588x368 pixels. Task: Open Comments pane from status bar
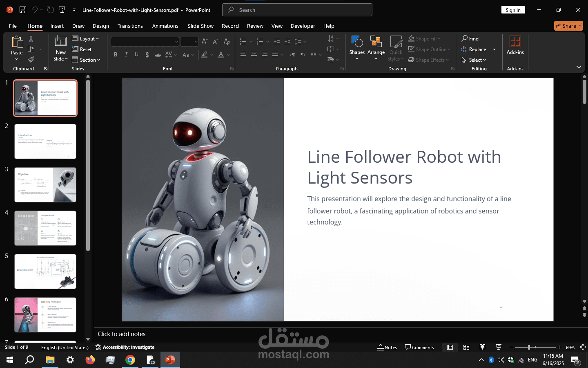[x=419, y=347]
